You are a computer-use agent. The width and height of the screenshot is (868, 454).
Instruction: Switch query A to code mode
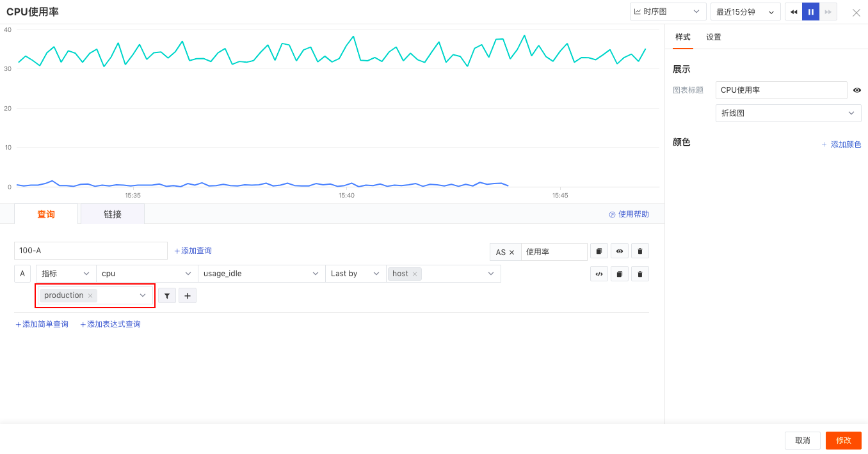coord(599,274)
